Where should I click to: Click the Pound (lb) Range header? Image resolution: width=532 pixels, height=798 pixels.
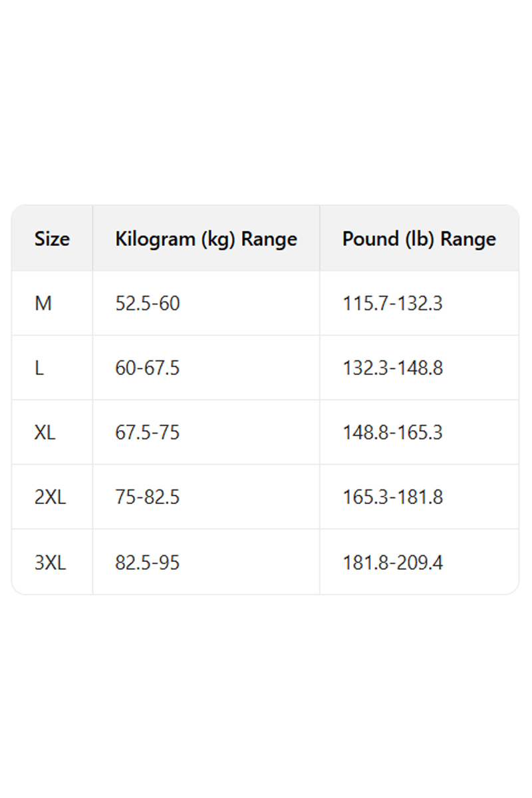coord(419,239)
